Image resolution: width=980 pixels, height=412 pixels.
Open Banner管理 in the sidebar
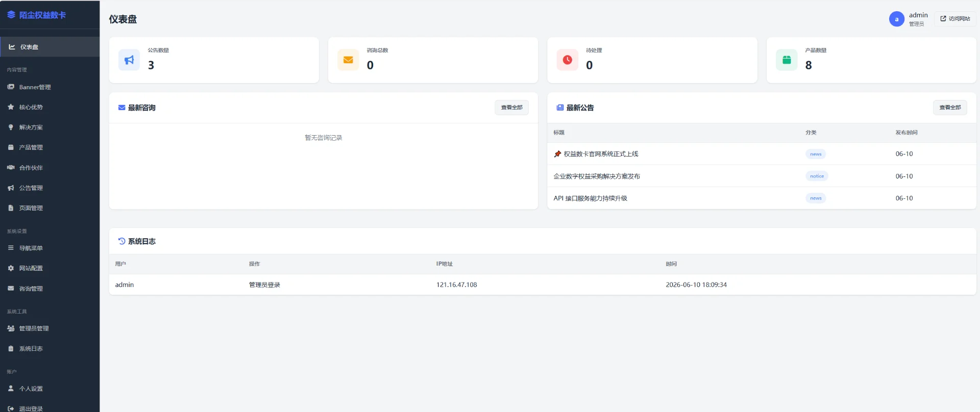(50, 87)
